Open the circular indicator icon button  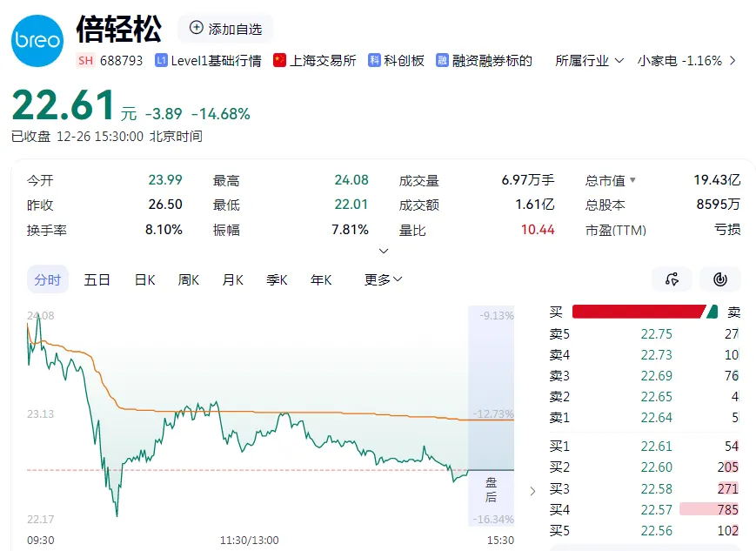point(720,279)
